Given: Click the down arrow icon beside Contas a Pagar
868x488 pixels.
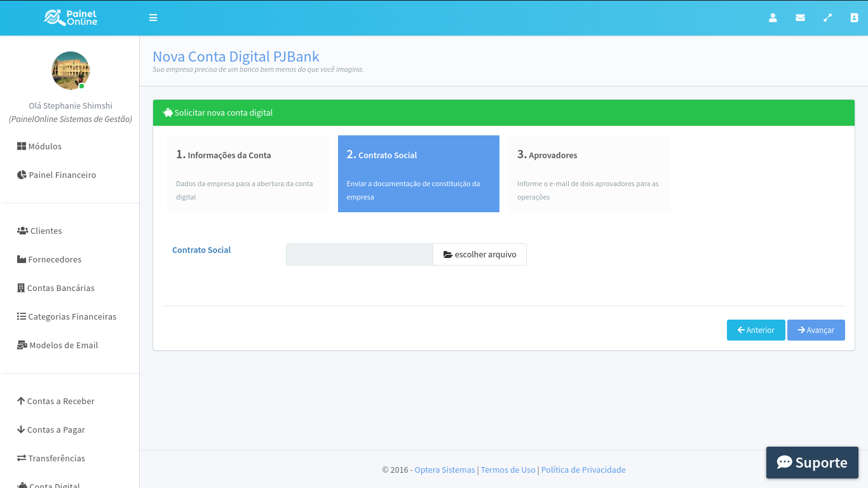Looking at the screenshot, I should [21, 430].
